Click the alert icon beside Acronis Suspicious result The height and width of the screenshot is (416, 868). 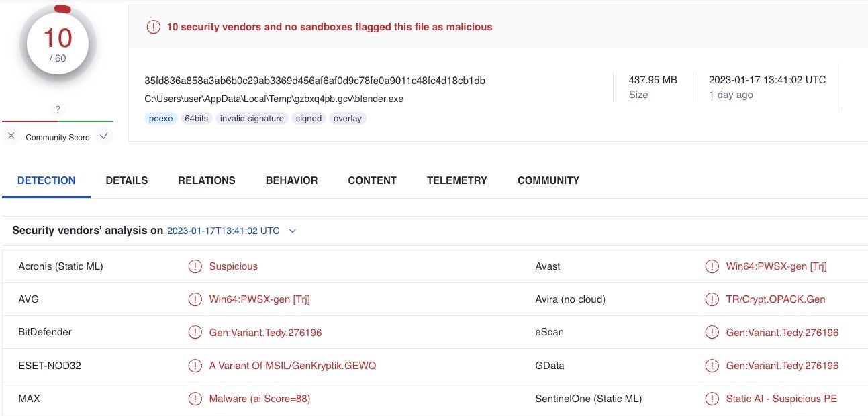[x=195, y=266]
